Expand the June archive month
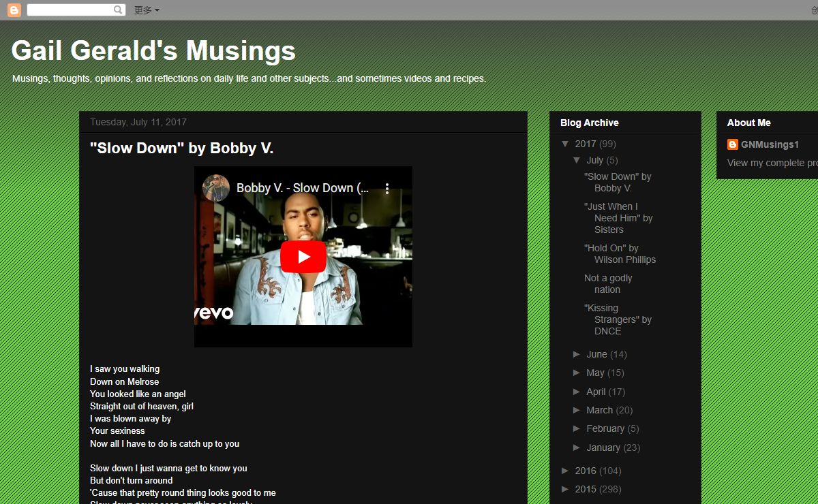This screenshot has height=504, width=818. (577, 354)
